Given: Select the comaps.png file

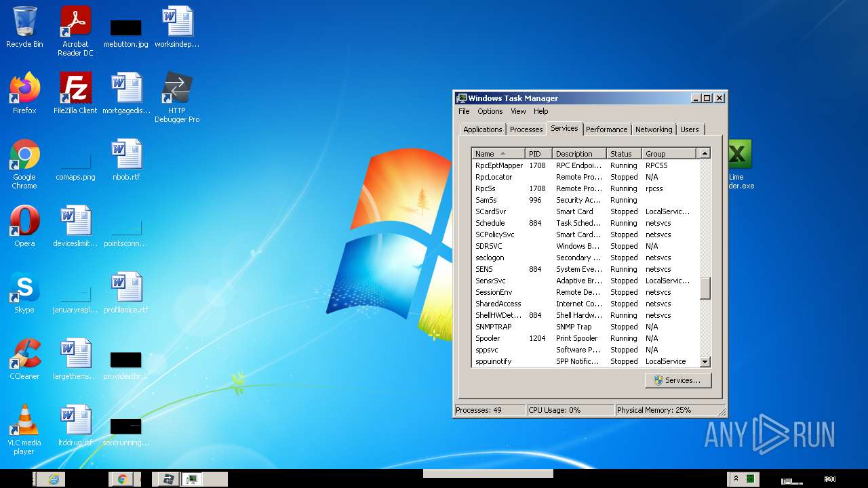Looking at the screenshot, I should pyautogui.click(x=75, y=166).
